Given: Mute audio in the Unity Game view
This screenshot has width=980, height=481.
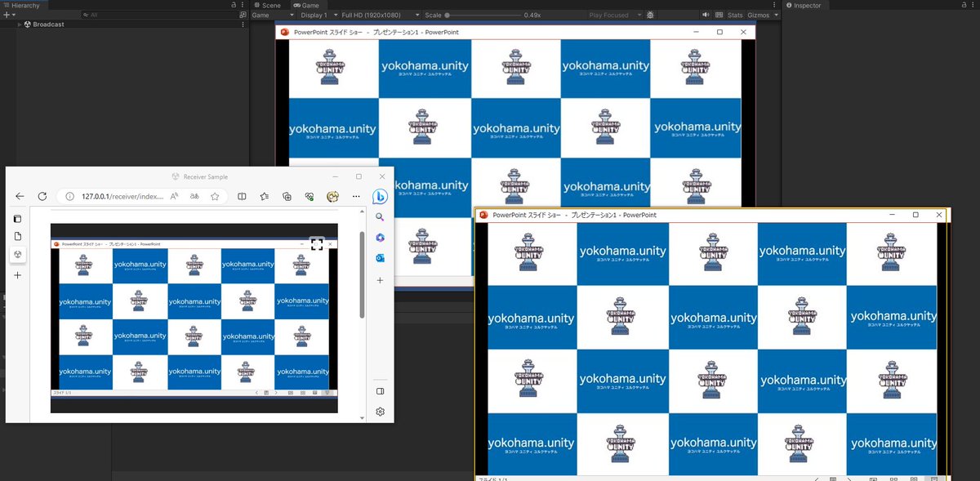Looking at the screenshot, I should [x=705, y=14].
